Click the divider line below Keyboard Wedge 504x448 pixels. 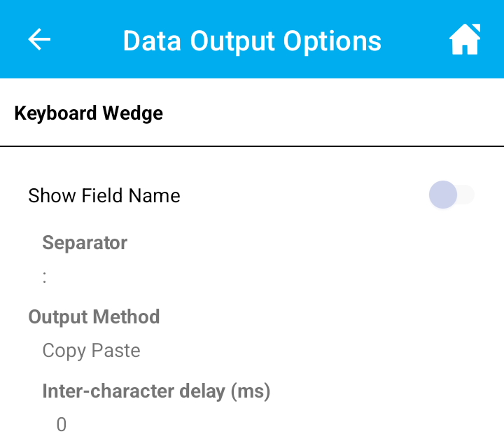coord(252,146)
